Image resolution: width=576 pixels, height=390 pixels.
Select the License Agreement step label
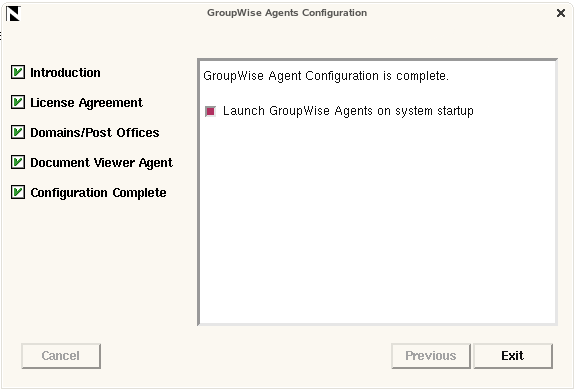point(86,103)
